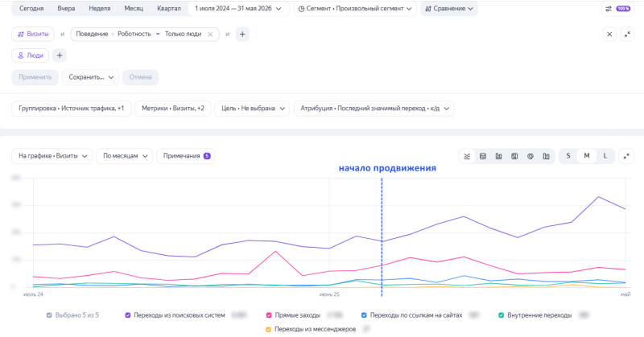The width and height of the screenshot is (644, 337).
Task: Open Сегмент Произвольный сегмент dropdown
Action: [x=355, y=9]
